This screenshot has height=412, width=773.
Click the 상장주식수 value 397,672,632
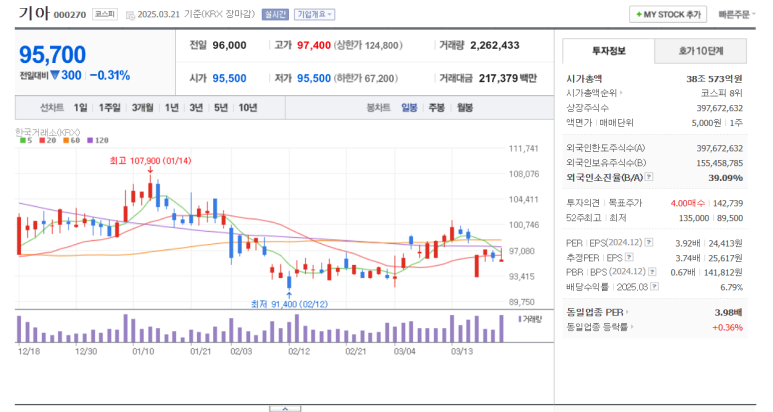[x=720, y=108]
